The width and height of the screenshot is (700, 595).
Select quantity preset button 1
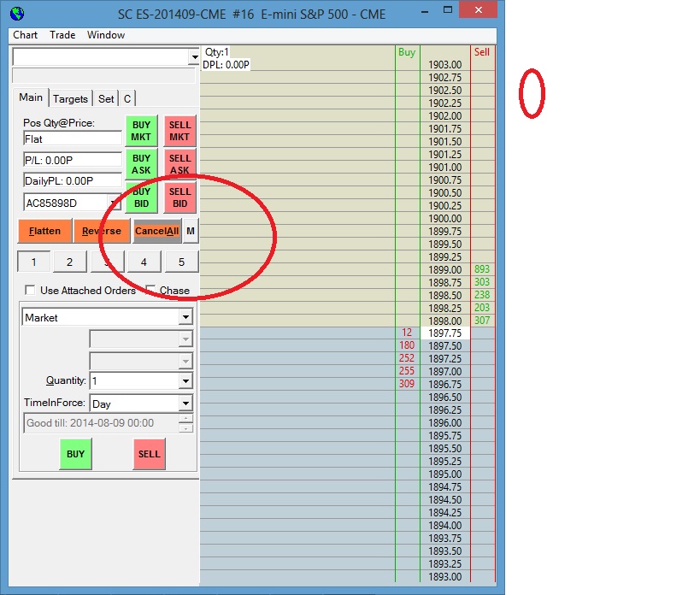pos(33,262)
